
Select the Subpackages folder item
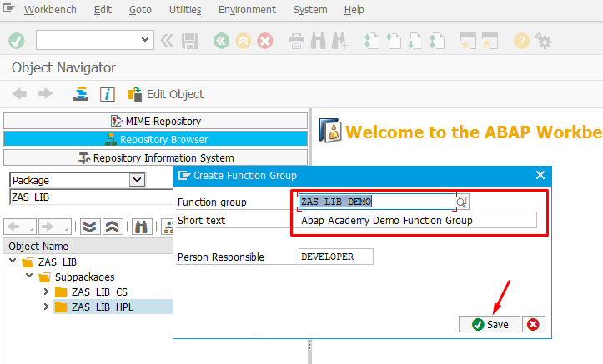[84, 277]
